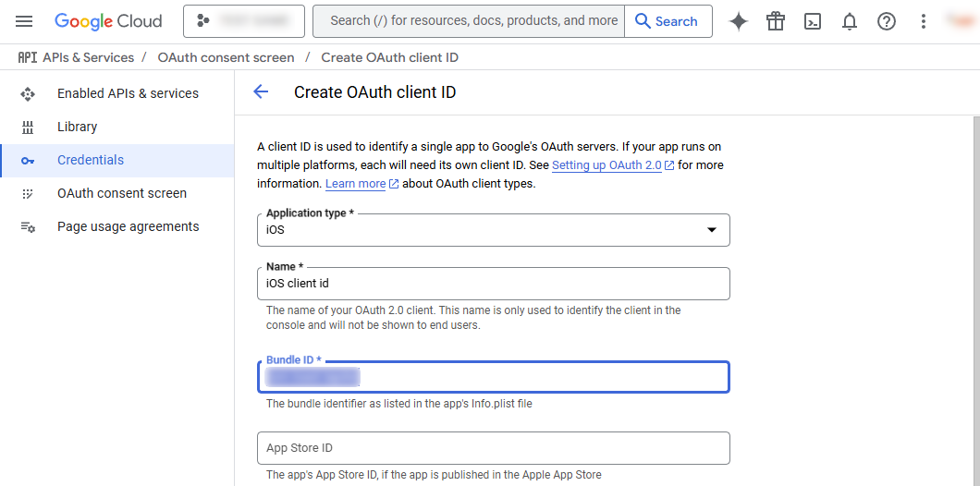Open the free trial gift icon

tap(776, 21)
